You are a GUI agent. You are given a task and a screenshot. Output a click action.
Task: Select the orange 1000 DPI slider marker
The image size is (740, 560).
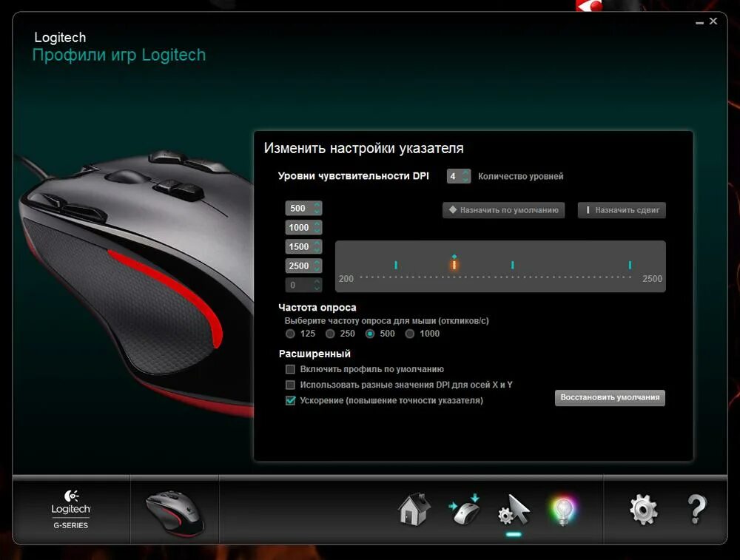454,264
